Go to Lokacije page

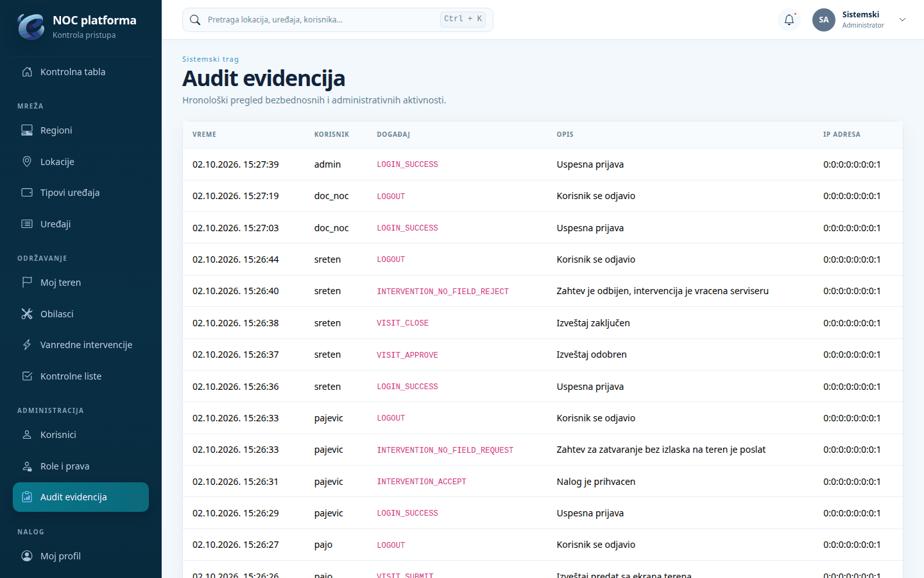tap(81, 161)
